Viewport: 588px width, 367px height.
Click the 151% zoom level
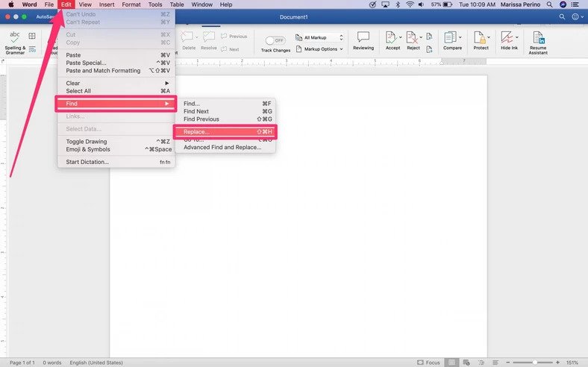coord(572,363)
